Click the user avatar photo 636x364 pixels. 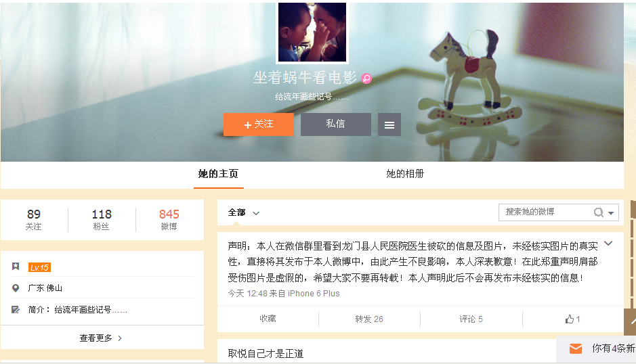(x=312, y=32)
